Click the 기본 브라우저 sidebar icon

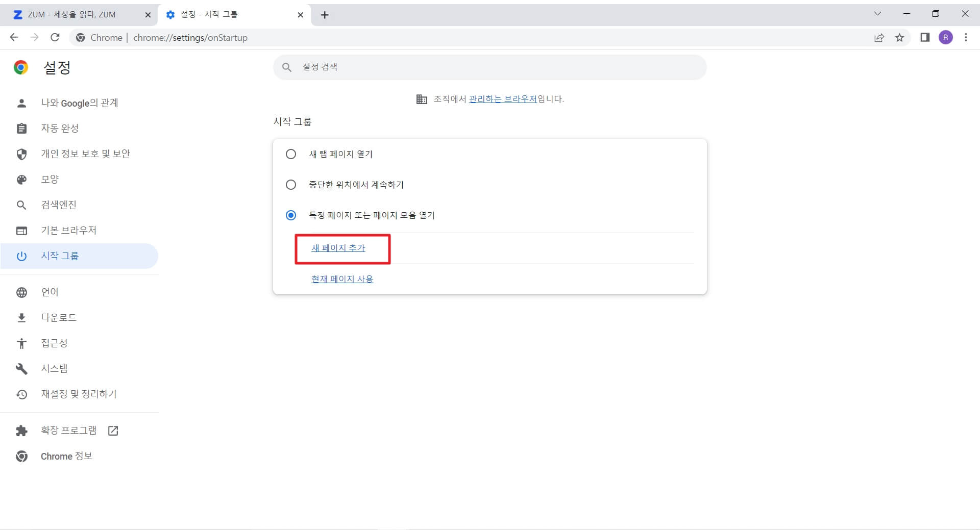coord(22,230)
